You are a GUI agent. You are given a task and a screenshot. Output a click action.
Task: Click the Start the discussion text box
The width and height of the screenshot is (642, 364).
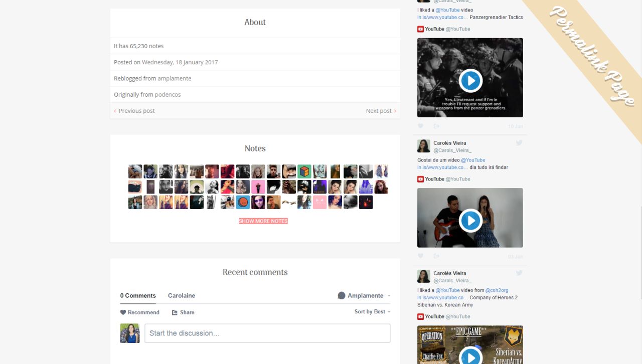(267, 333)
